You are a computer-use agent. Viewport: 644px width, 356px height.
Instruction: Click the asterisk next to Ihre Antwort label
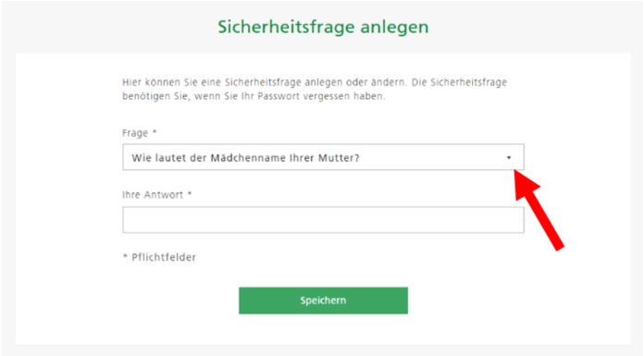click(x=190, y=193)
